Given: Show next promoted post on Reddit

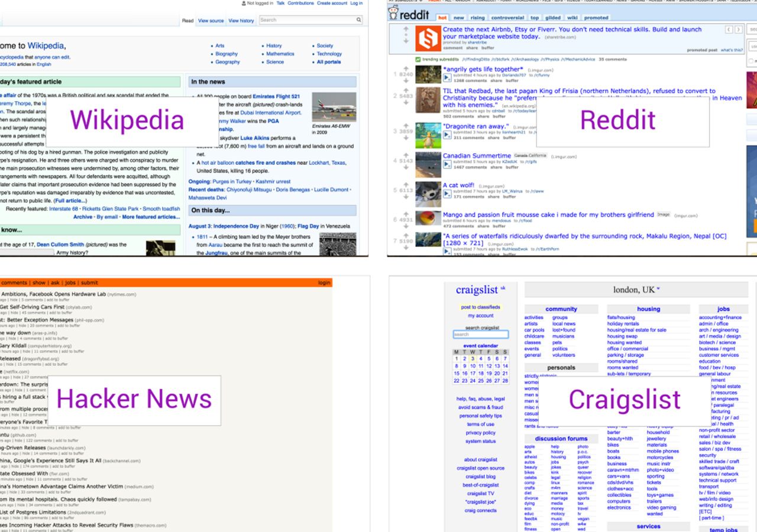Looking at the screenshot, I should point(739,30).
